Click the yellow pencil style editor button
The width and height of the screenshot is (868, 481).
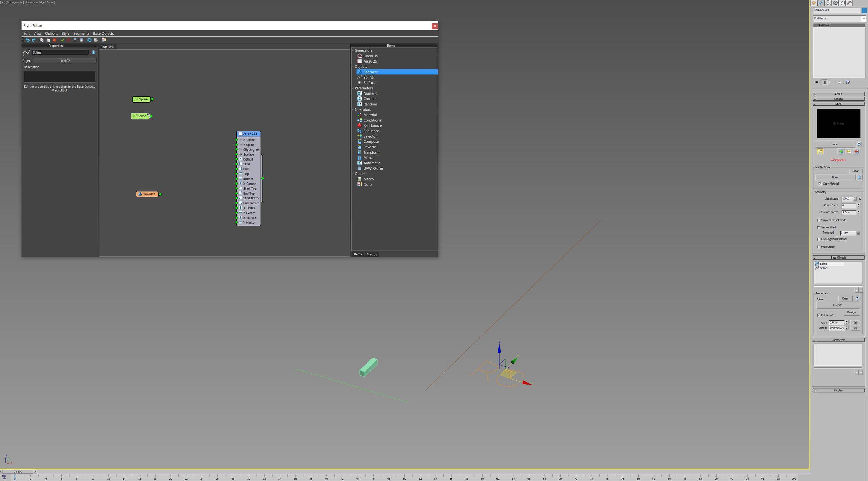click(x=820, y=152)
